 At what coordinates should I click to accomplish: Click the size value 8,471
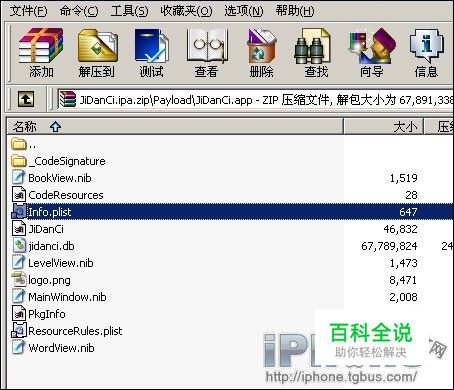point(403,280)
